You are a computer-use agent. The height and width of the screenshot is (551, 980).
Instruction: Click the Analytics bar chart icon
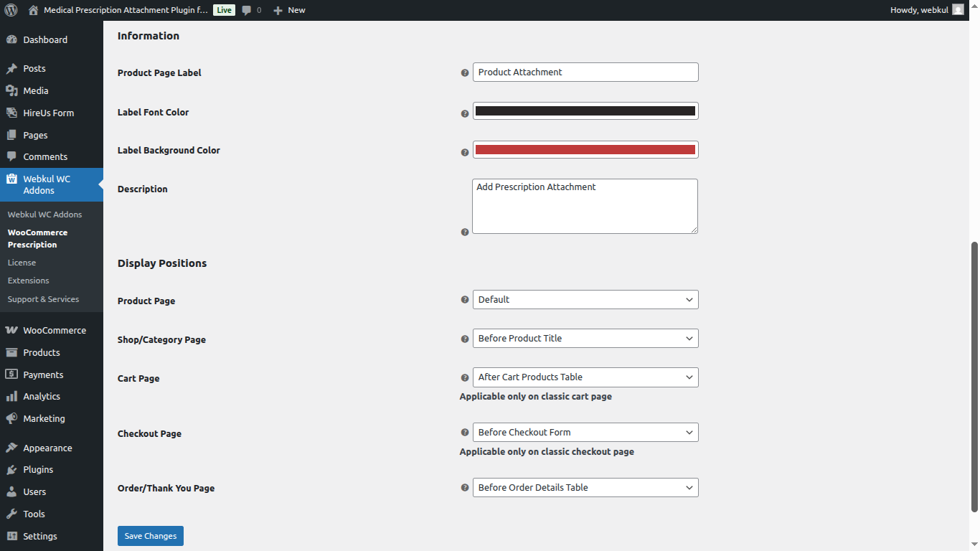tap(11, 396)
